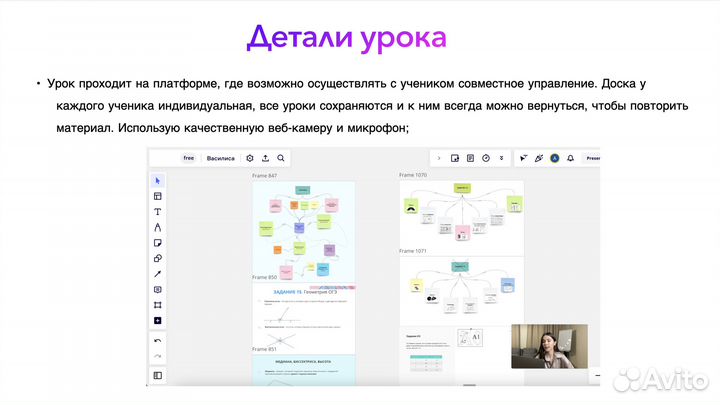The height and width of the screenshot is (405, 720).
Task: Open notifications bell
Action: click(570, 158)
